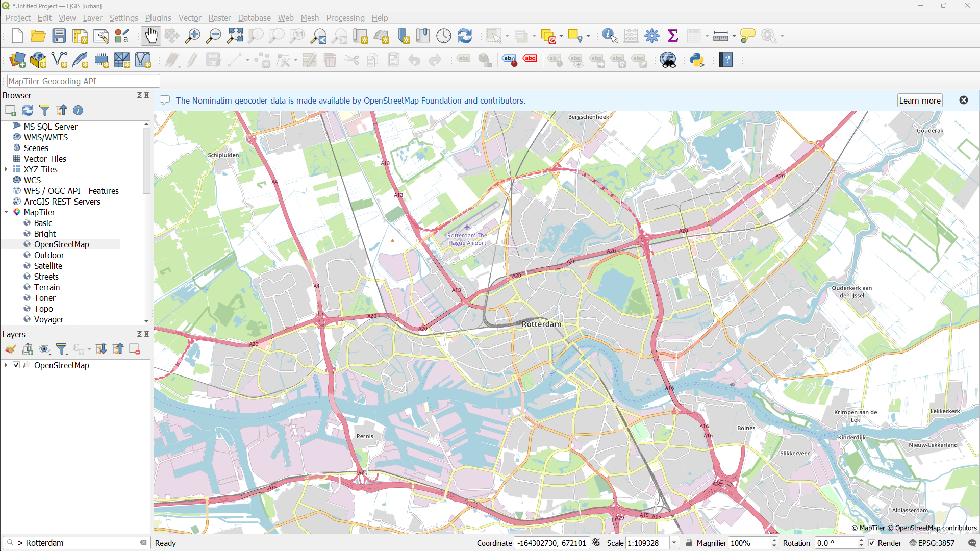Disable Render in the status bar
980x551 pixels.
(872, 543)
